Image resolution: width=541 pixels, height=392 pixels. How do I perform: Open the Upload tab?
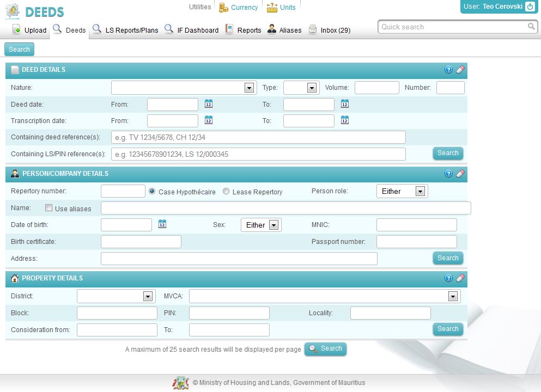click(x=29, y=30)
